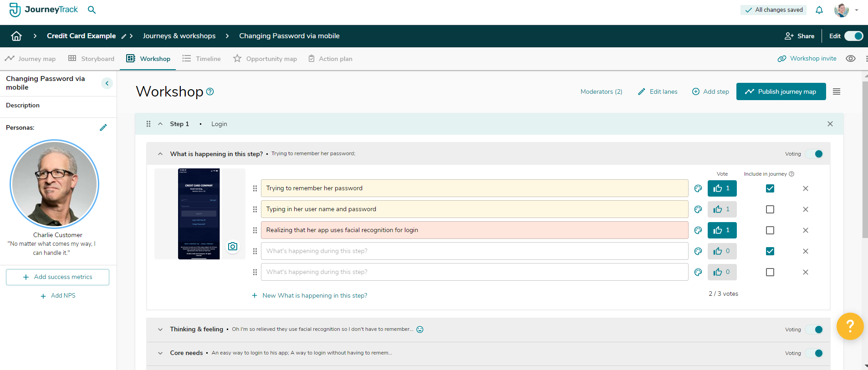The height and width of the screenshot is (370, 868).
Task: Vote thumbs-up on 'Typing in her user name'
Action: click(x=722, y=209)
